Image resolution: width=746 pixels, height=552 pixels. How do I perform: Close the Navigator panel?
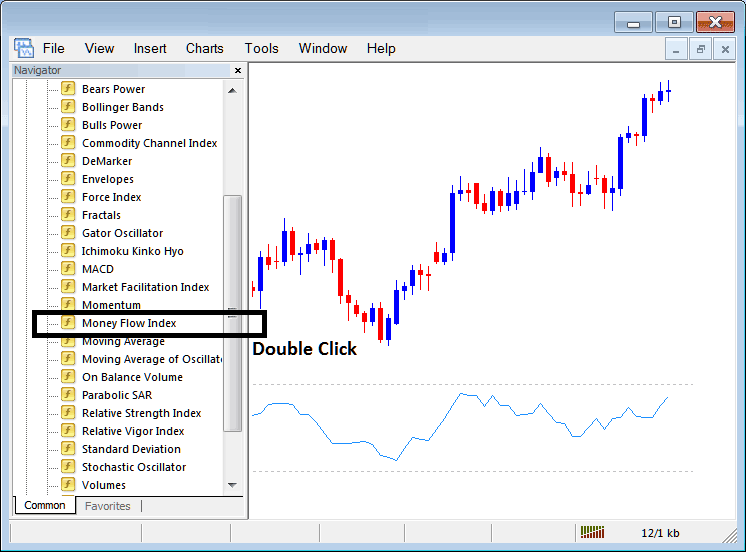coord(238,70)
